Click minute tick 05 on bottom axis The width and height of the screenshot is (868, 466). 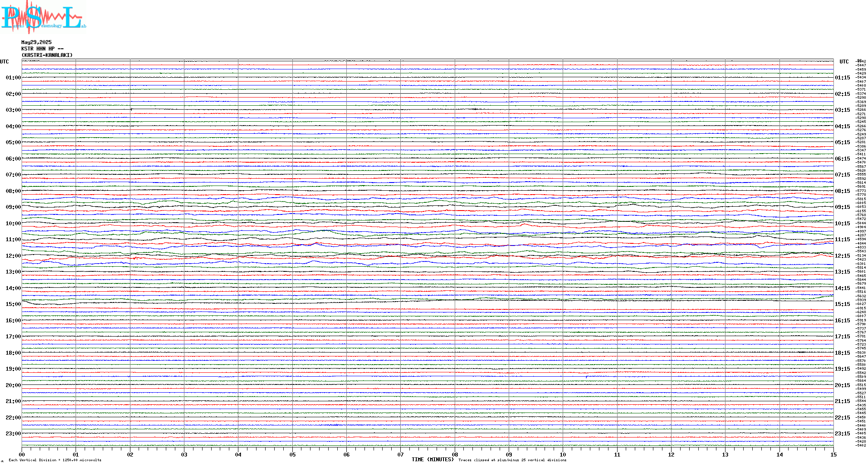[292, 454]
